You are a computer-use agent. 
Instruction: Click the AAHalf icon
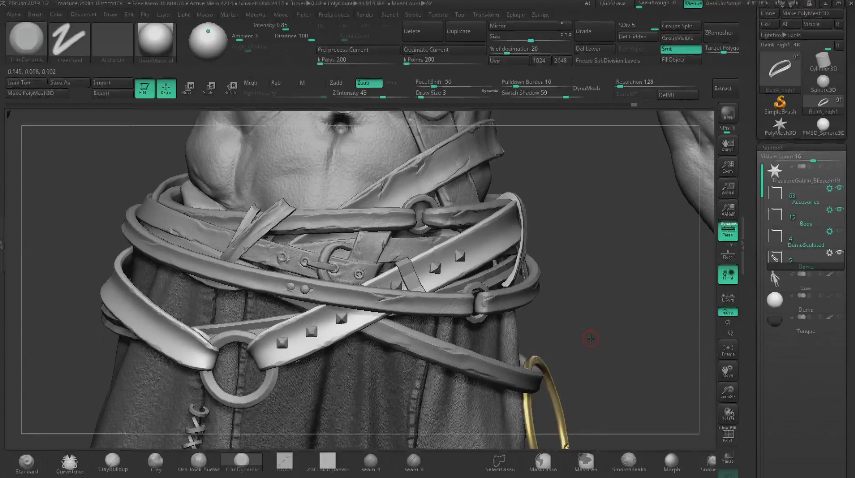tap(727, 210)
